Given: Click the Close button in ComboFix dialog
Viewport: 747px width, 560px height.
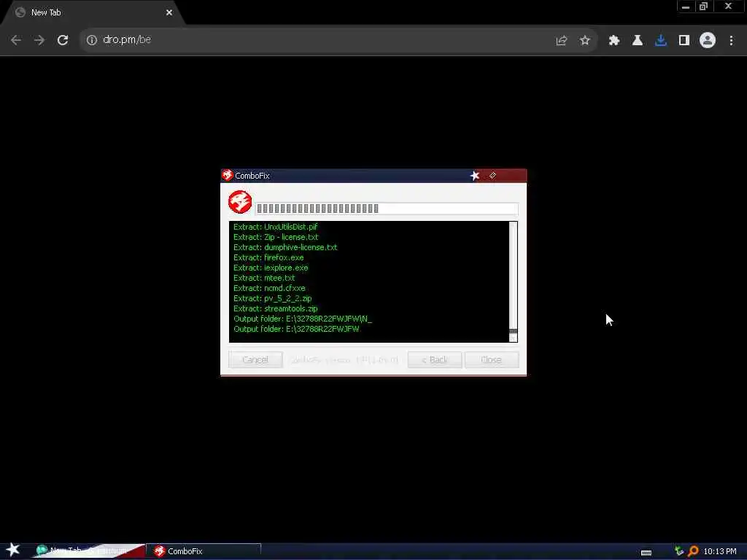Looking at the screenshot, I should point(492,359).
